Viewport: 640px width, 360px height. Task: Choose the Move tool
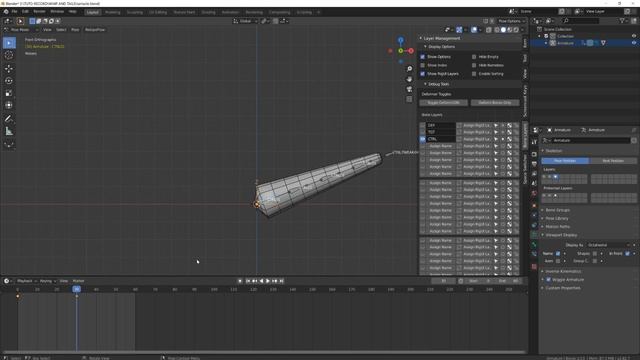tap(9, 69)
